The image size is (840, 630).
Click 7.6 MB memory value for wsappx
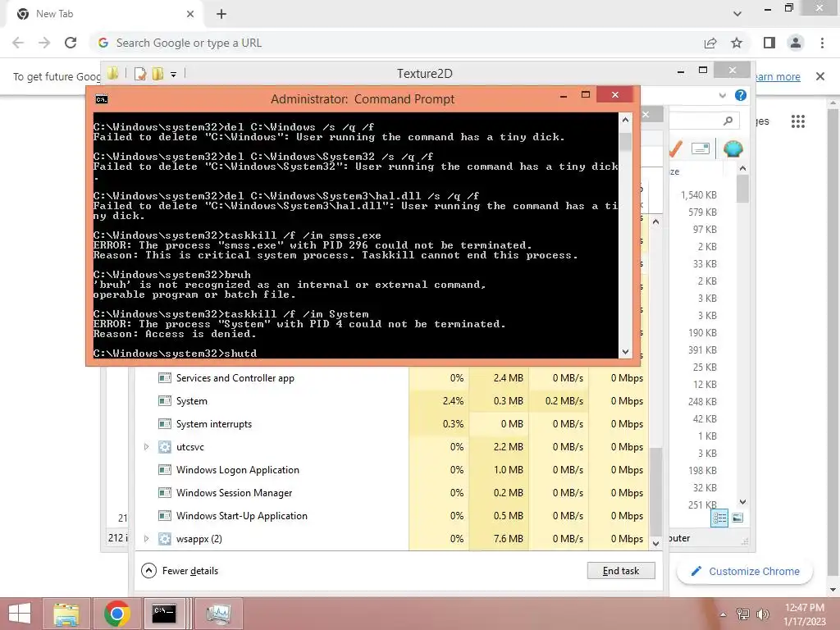click(x=508, y=538)
